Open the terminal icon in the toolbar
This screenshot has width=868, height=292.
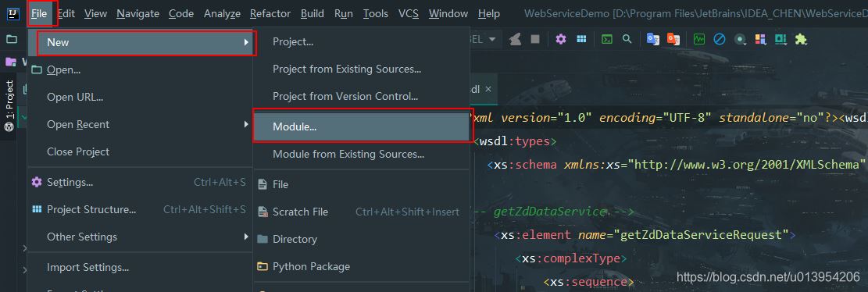[607, 39]
